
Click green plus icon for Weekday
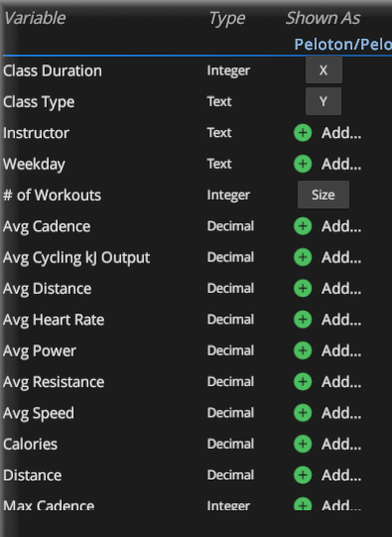point(303,164)
